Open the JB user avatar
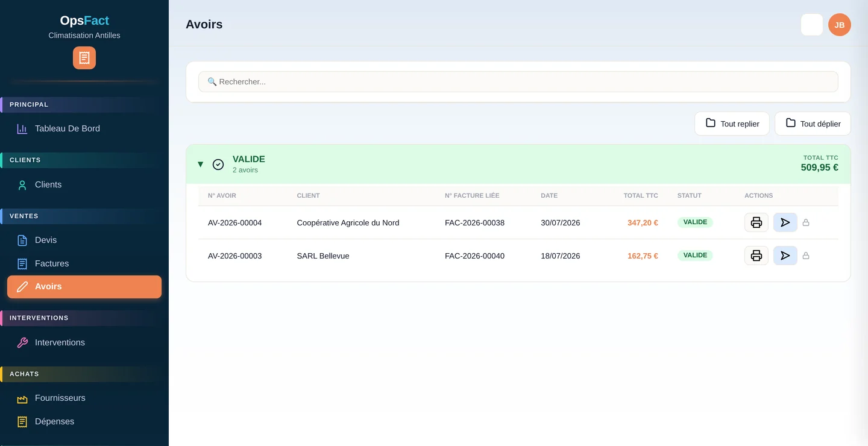The height and width of the screenshot is (446, 868). 840,25
